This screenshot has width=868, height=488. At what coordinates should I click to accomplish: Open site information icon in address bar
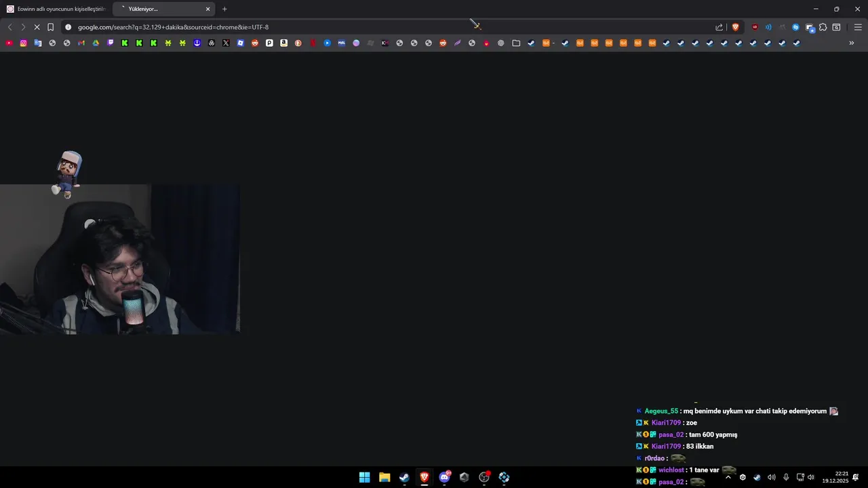68,27
